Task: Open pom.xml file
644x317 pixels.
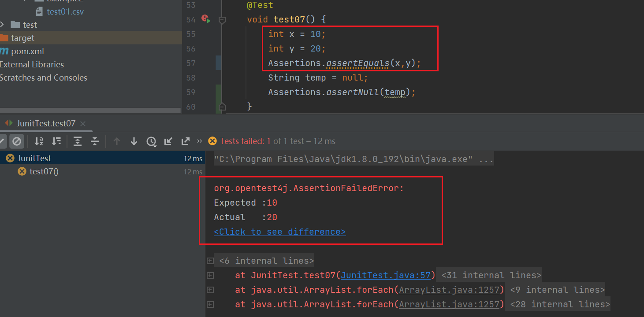Action: (x=27, y=51)
